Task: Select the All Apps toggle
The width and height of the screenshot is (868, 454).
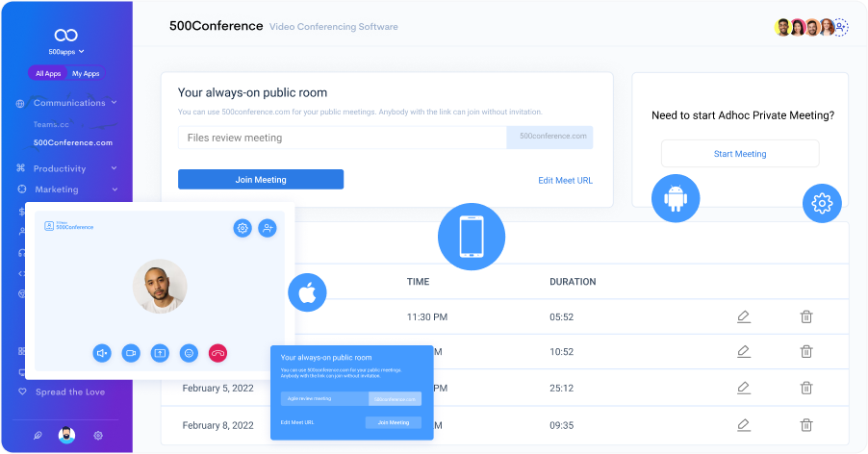Action: pos(48,74)
